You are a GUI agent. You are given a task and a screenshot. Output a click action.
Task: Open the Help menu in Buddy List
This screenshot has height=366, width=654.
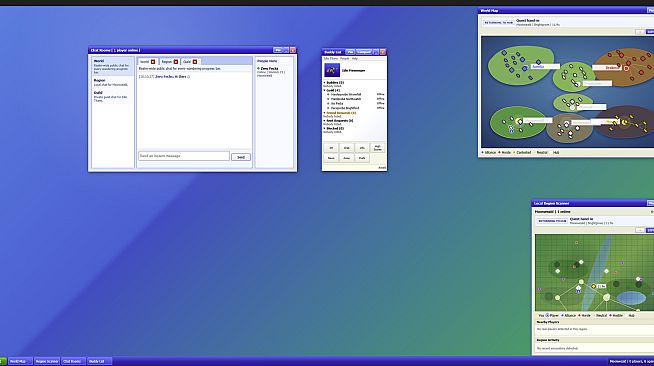point(355,59)
